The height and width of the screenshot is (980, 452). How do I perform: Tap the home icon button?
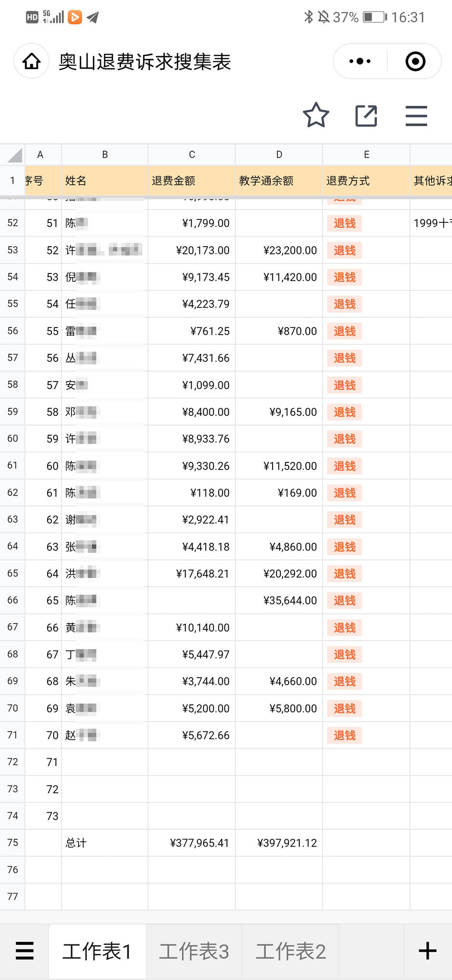click(x=31, y=61)
